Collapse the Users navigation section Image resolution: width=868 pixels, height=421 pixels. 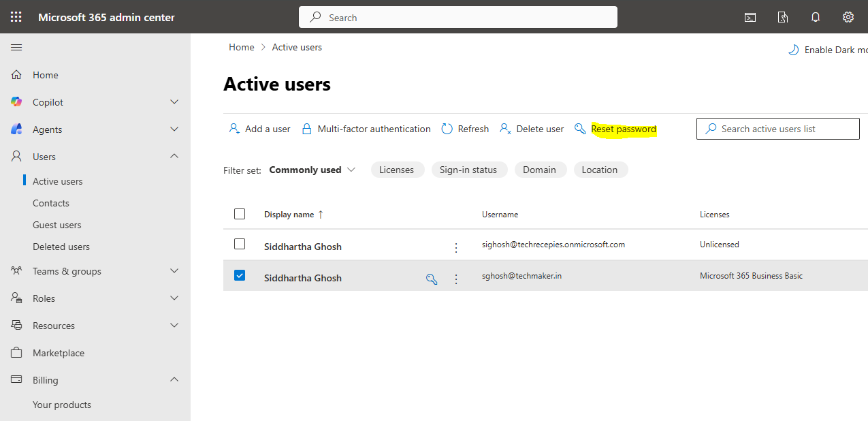[x=174, y=157]
